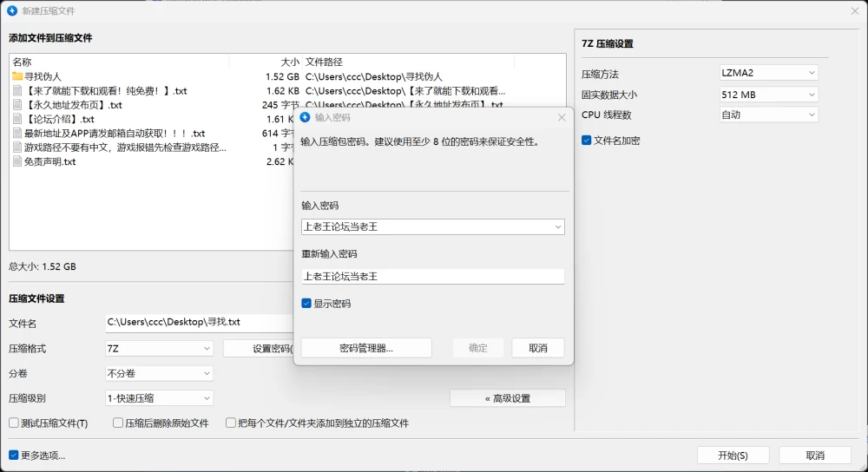Select 游戏路径不要有中文 file row
This screenshot has width=868, height=472.
pyautogui.click(x=152, y=147)
